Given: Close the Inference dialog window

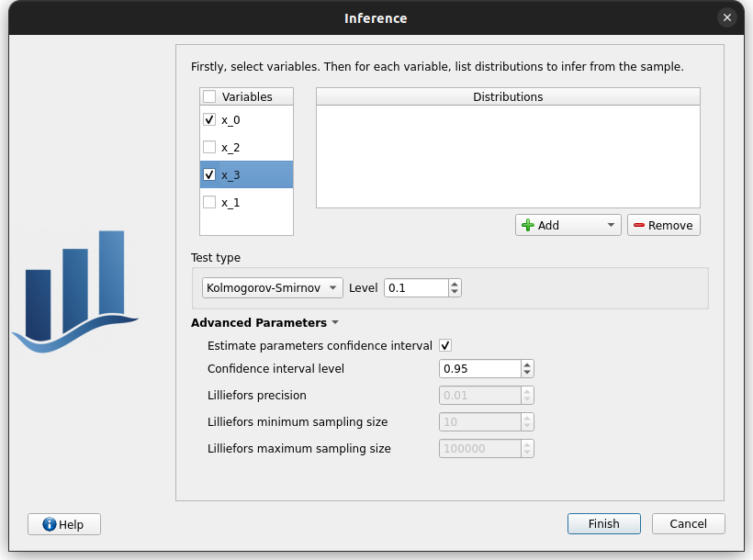Looking at the screenshot, I should [x=727, y=17].
